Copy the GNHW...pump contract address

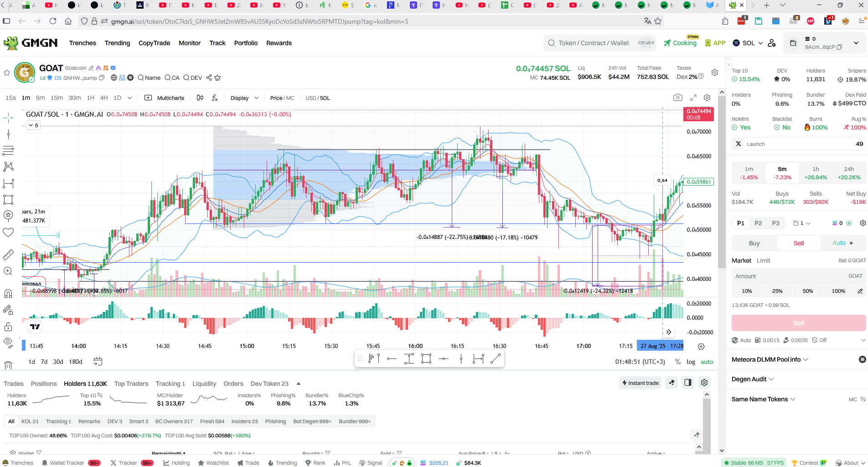(102, 78)
